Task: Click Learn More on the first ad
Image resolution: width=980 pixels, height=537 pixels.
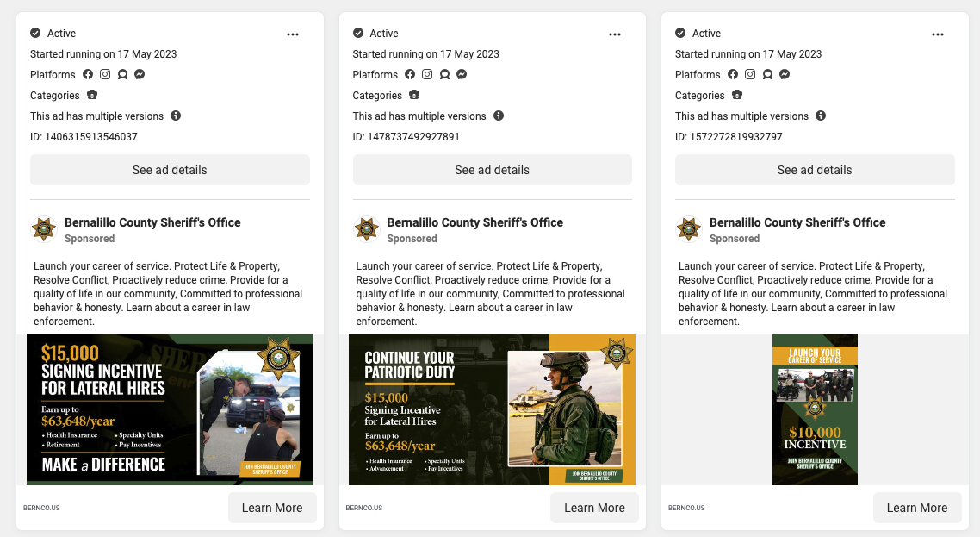Action: (x=272, y=508)
